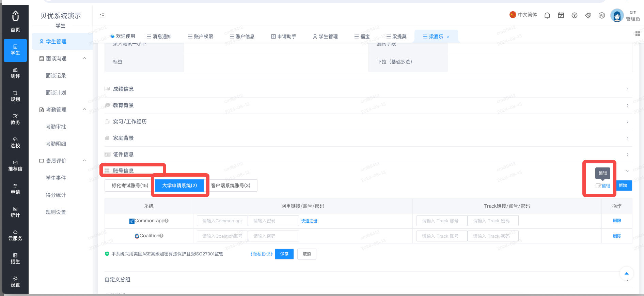Delete the Coalition row via 删除
This screenshot has height=296, width=644.
click(x=617, y=236)
